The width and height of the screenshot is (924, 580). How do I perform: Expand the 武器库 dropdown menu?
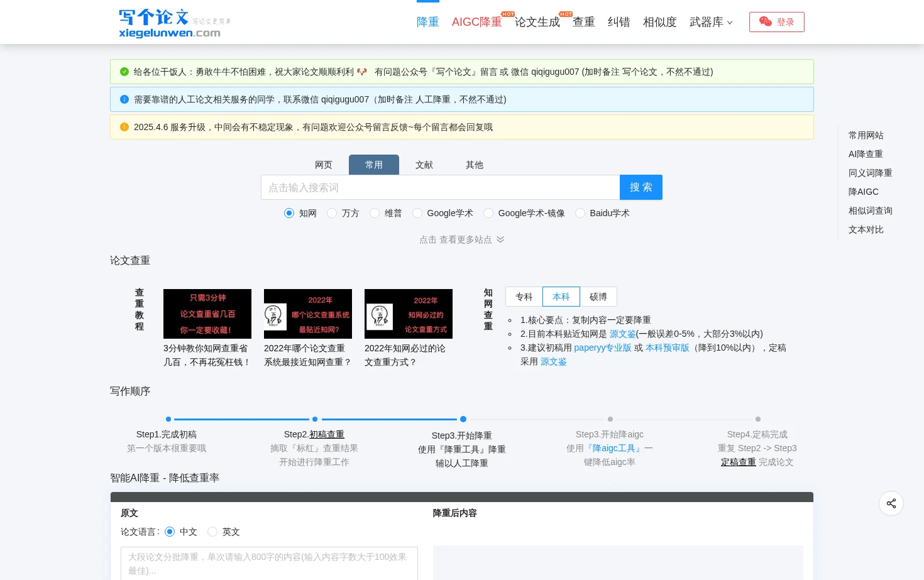pos(711,22)
